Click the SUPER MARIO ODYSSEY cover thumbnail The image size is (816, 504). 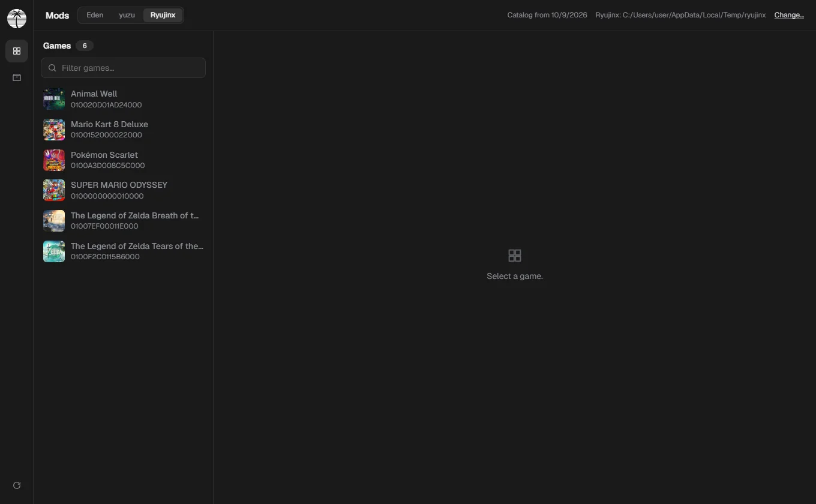tap(54, 190)
